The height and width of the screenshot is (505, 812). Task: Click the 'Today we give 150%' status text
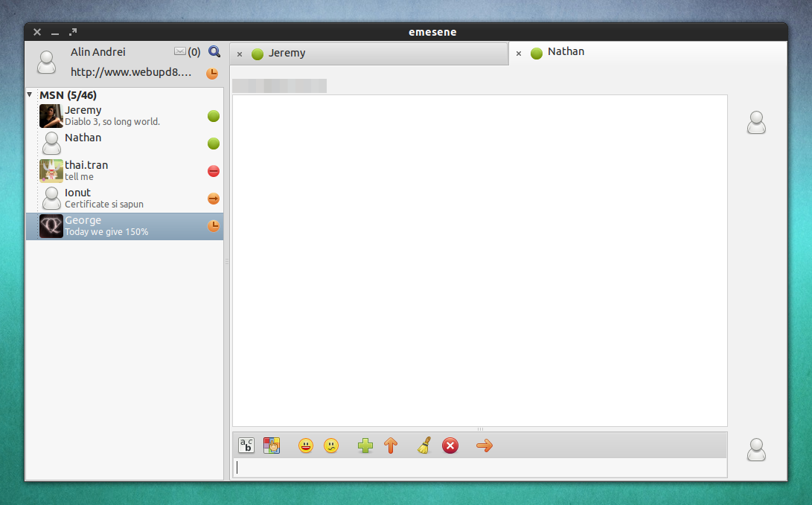[x=106, y=232]
